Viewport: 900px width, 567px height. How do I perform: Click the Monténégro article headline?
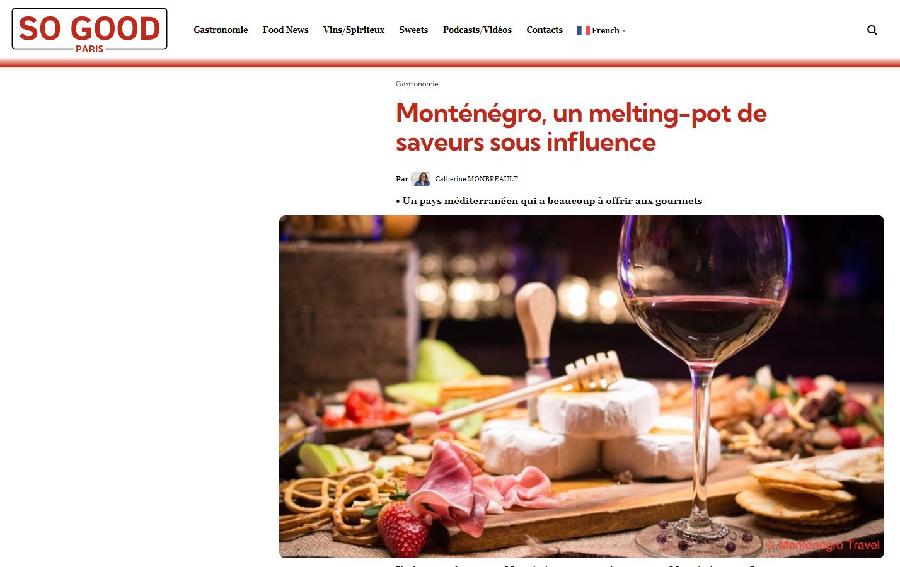click(x=581, y=127)
